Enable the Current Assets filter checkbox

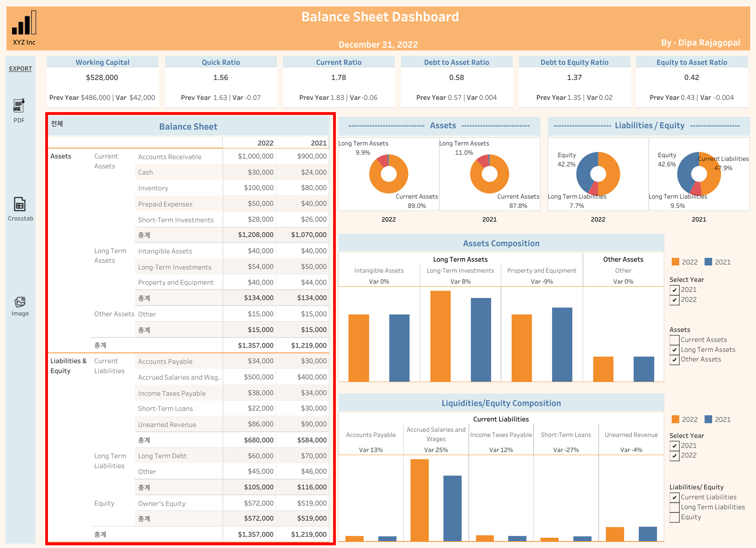pos(674,340)
